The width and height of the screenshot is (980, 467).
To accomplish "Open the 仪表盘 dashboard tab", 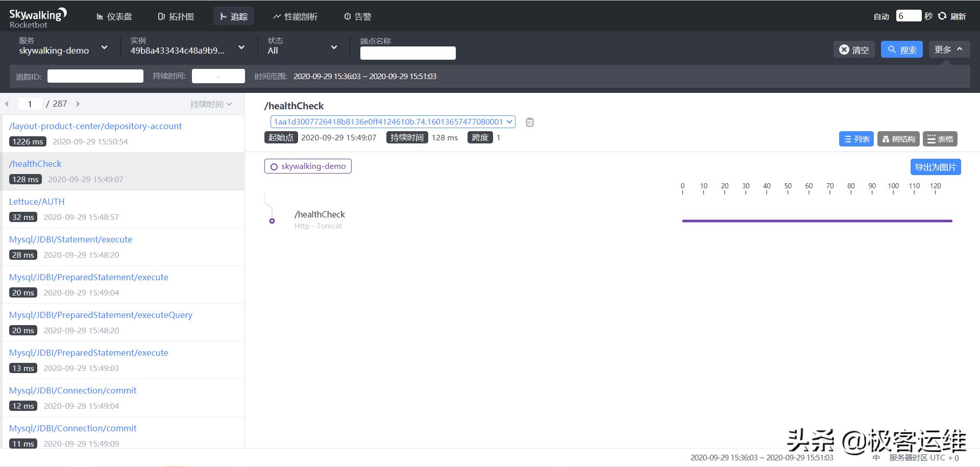I will tap(114, 16).
